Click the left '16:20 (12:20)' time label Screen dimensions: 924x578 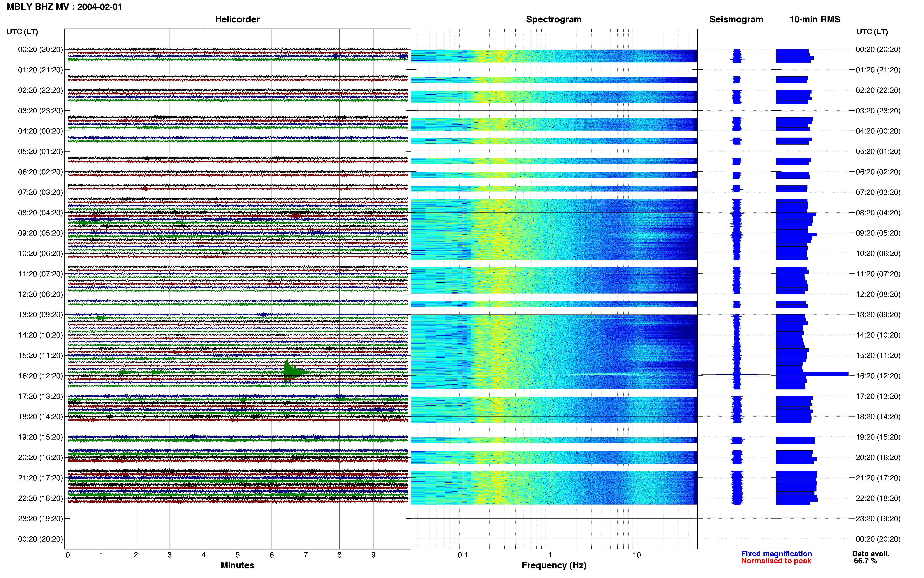click(x=41, y=376)
